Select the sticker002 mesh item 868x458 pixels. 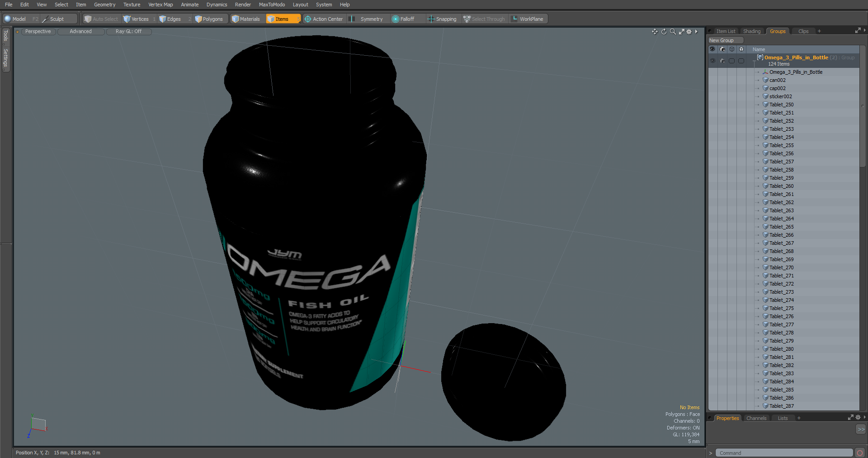[781, 96]
